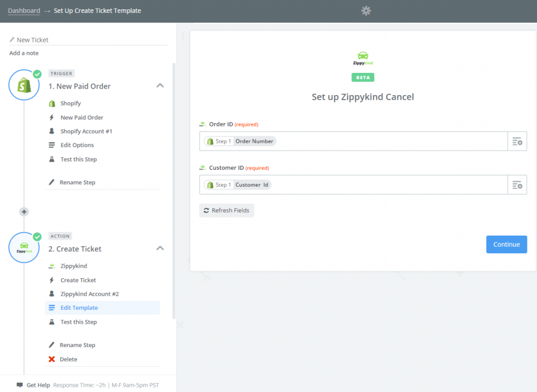Screen dimensions: 537x392
Task: Open the Dashboard breadcrumb link
Action: [x=24, y=10]
